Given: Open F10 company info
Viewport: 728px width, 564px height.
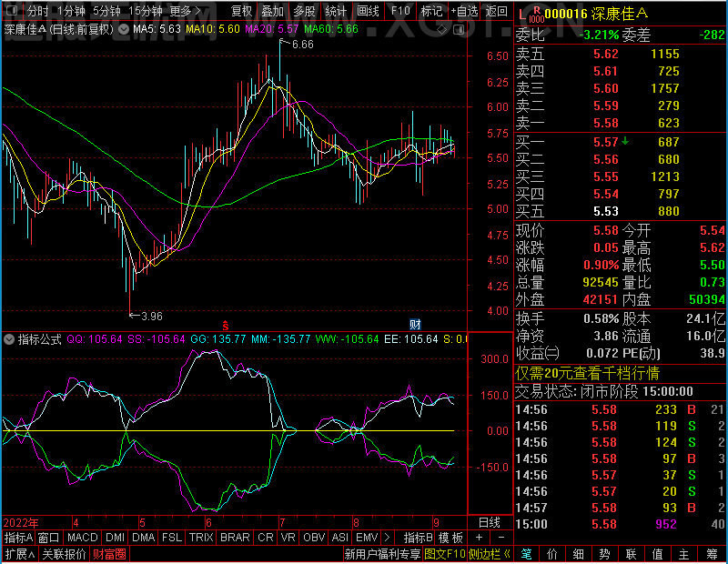Looking at the screenshot, I should tap(400, 10).
